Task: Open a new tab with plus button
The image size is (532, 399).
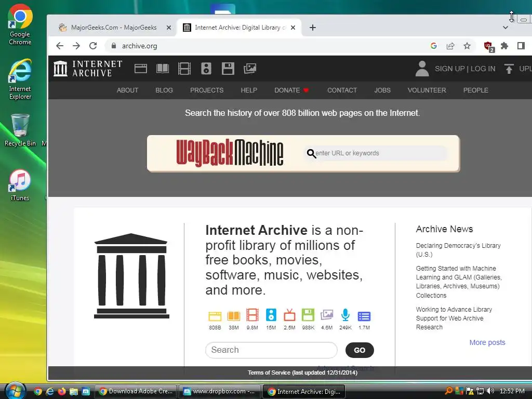Action: 313,28
